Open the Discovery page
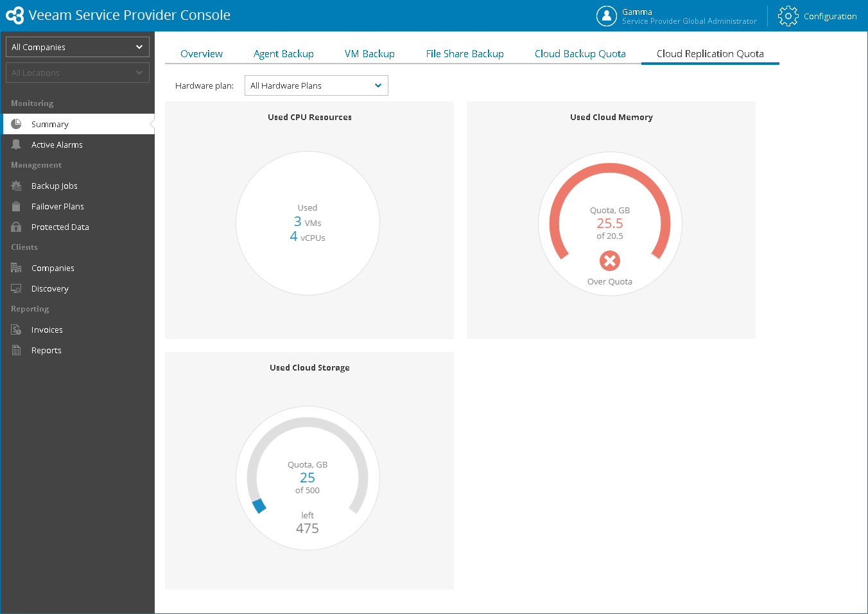The width and height of the screenshot is (868, 614). coord(78,288)
